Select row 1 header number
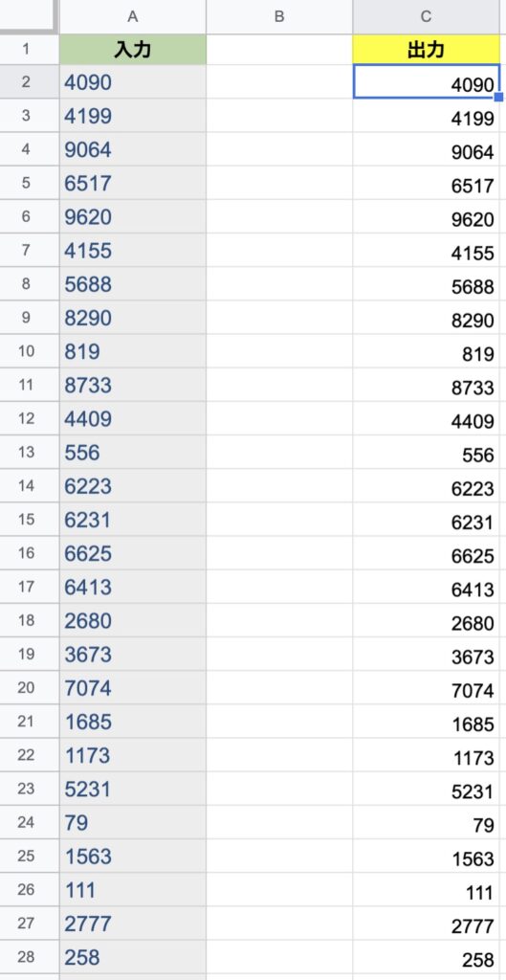 pos(26,50)
